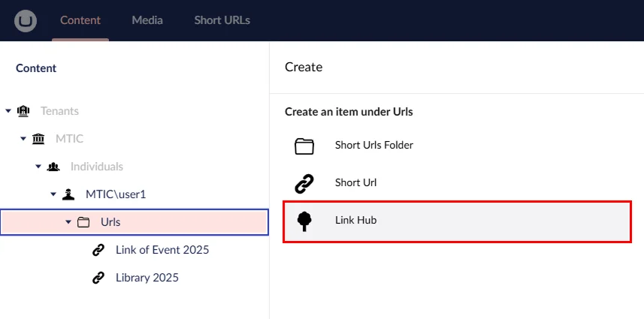Click the Tenants node icon
644x319 pixels.
23,111
